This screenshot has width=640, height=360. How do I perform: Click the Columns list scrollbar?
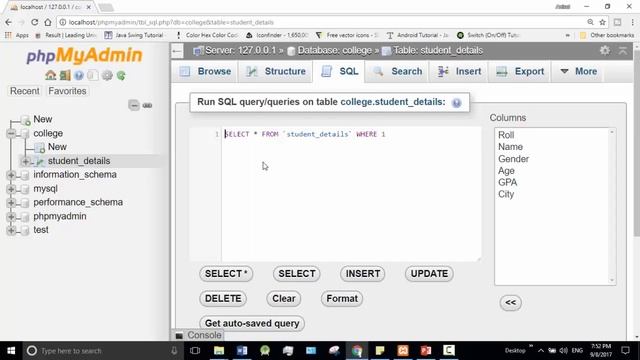pos(611,206)
